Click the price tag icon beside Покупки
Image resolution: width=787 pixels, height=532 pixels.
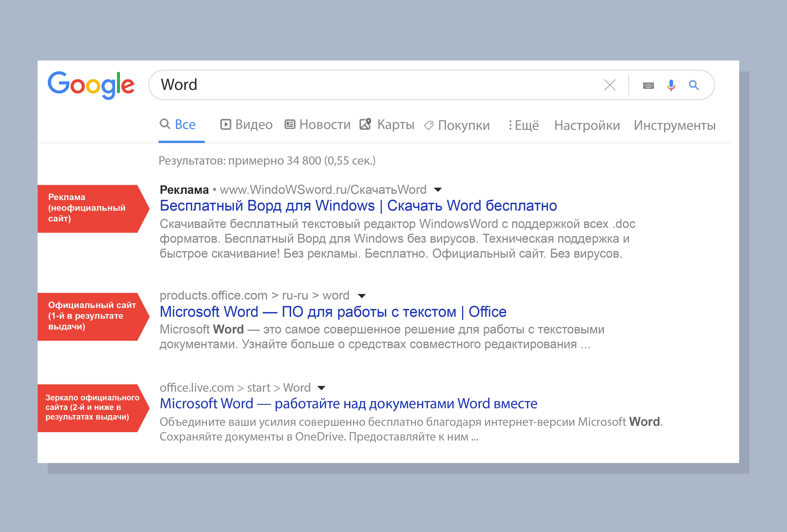(x=429, y=125)
